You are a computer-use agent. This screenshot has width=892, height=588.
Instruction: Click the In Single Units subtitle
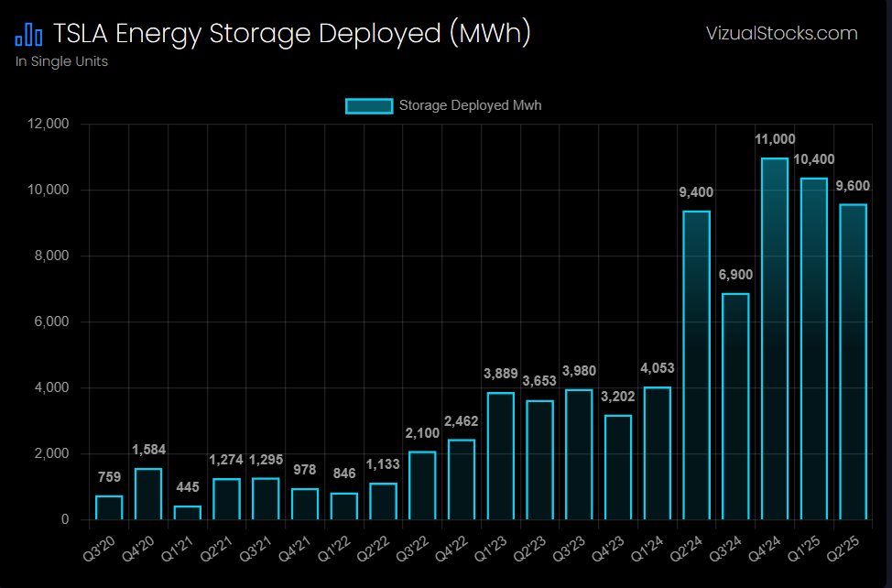point(61,61)
